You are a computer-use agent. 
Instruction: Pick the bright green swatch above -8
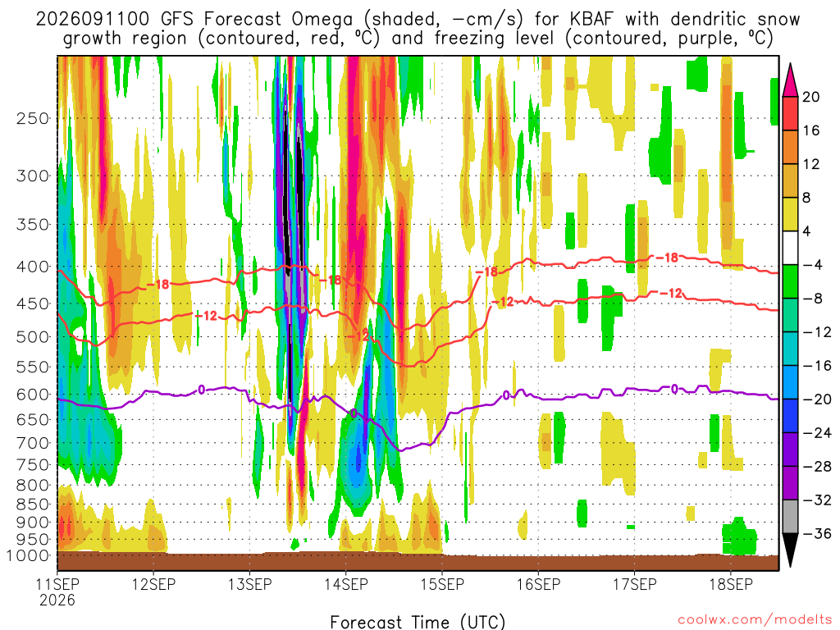(x=790, y=281)
